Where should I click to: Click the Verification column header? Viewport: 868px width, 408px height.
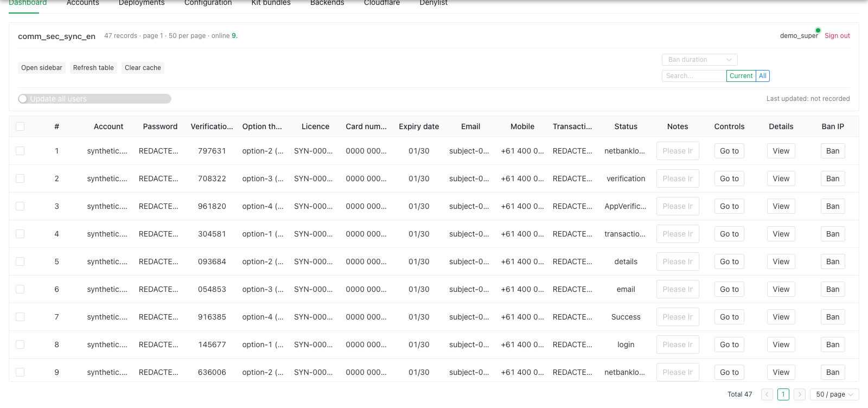coord(212,126)
